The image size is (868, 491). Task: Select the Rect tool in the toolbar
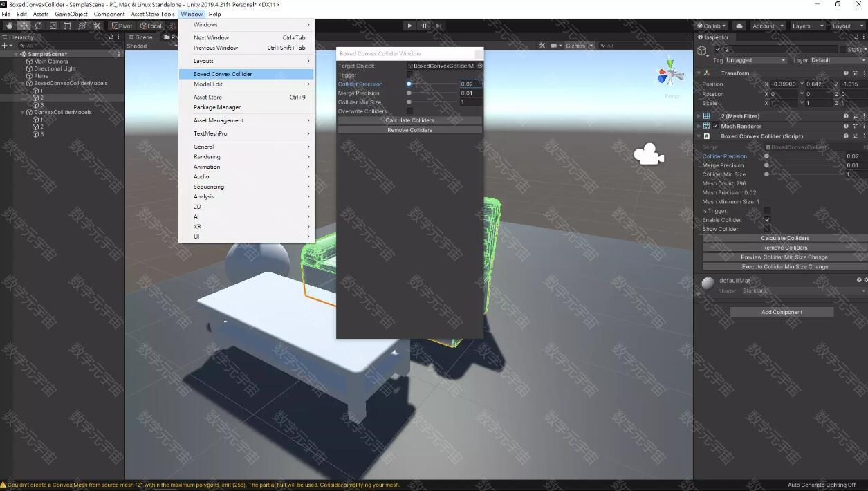68,26
